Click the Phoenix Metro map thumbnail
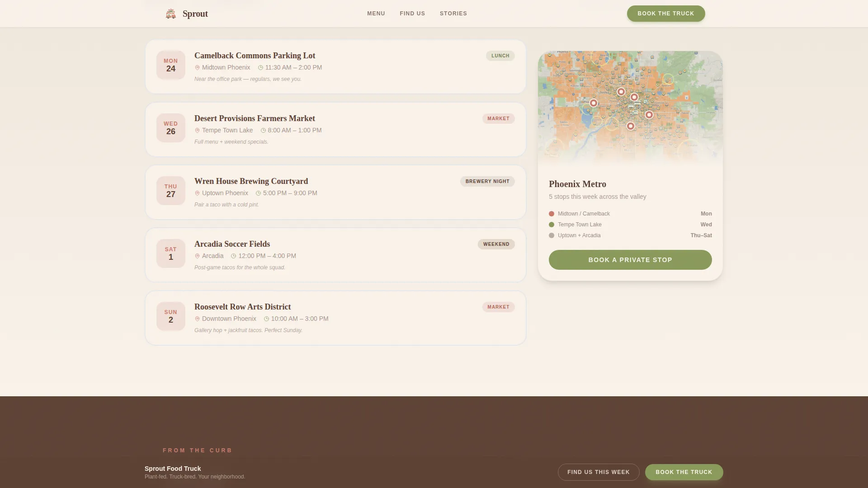The width and height of the screenshot is (868, 488). pos(630,108)
